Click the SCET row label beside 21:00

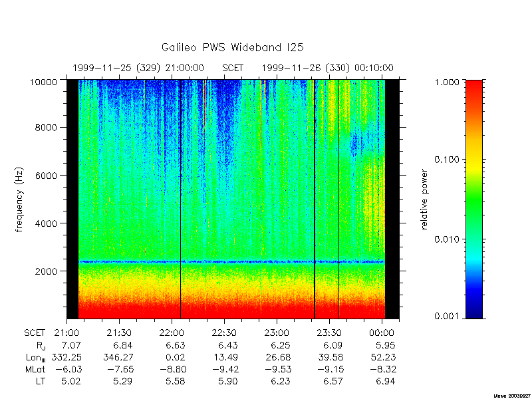pos(35,333)
